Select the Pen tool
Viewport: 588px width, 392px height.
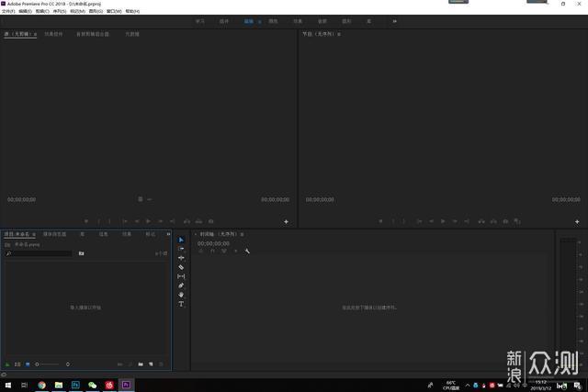pos(181,286)
